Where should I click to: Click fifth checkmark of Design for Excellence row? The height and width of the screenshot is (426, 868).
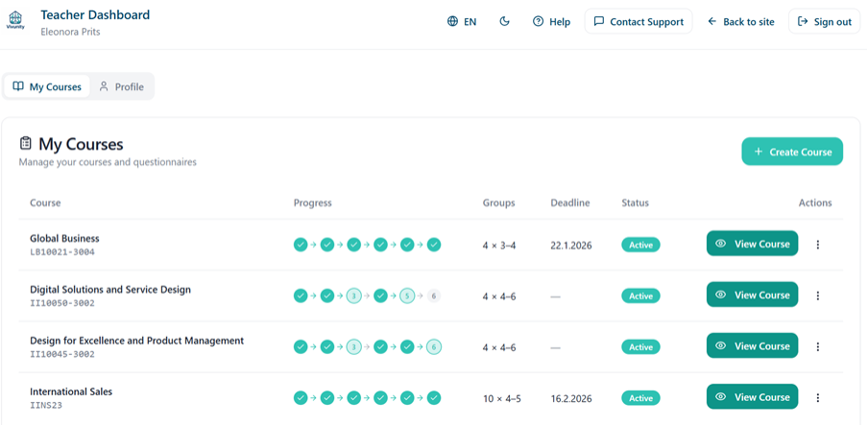tap(407, 347)
